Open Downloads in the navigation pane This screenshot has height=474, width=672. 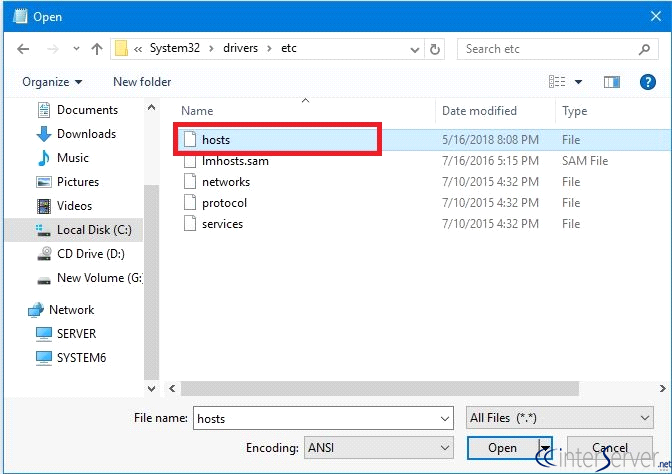click(x=87, y=134)
